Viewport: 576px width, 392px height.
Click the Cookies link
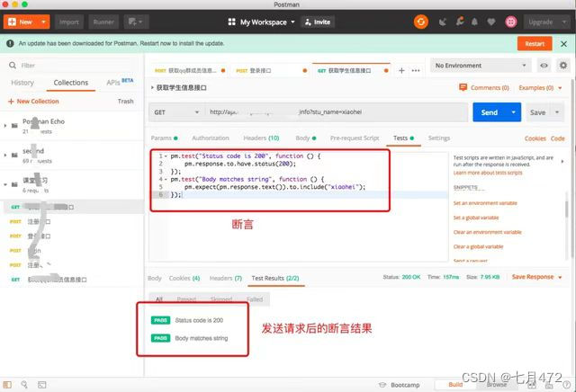coord(535,138)
